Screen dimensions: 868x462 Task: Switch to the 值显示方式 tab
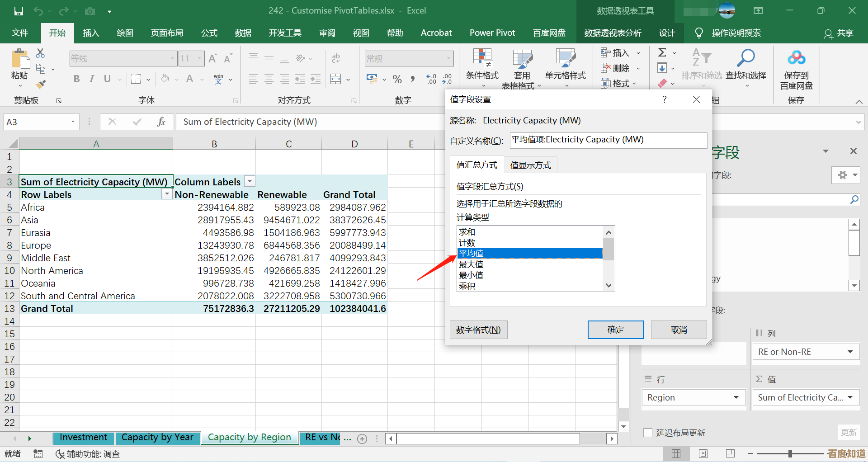pos(530,165)
